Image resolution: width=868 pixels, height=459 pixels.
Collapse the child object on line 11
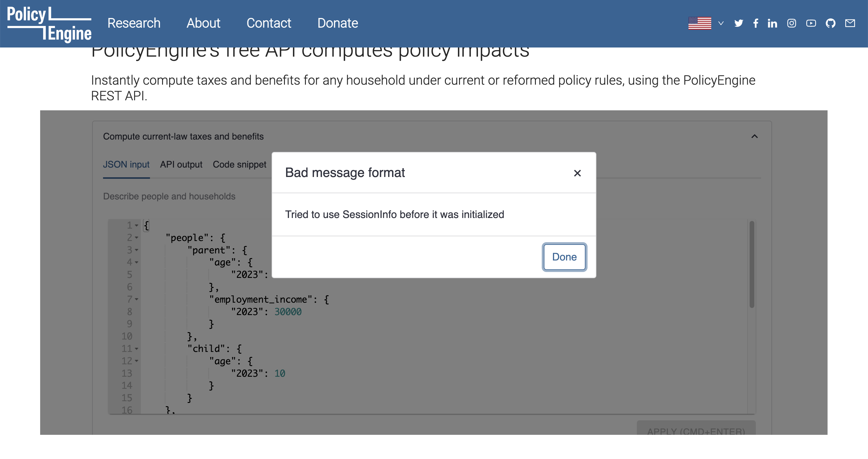pos(136,349)
